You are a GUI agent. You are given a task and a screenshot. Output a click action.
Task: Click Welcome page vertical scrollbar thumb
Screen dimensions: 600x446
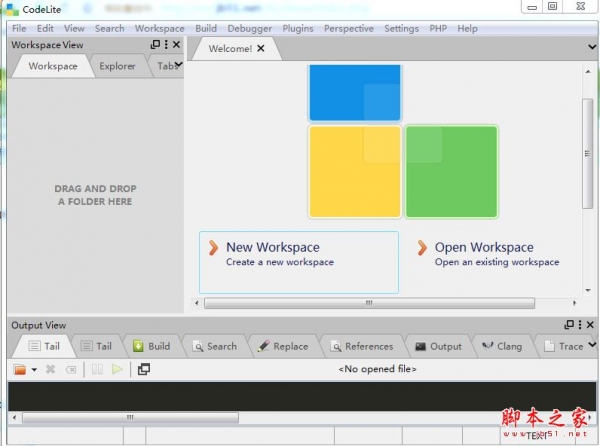click(587, 153)
